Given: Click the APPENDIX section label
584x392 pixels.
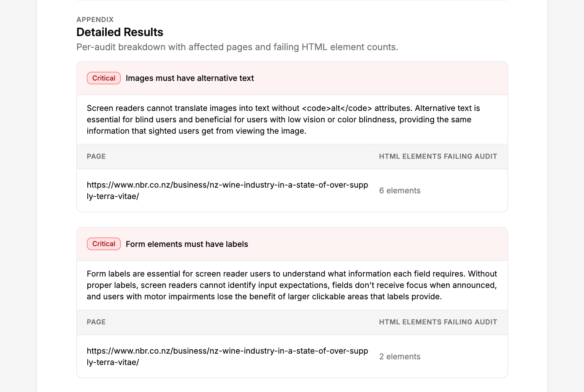Looking at the screenshot, I should pyautogui.click(x=95, y=20).
